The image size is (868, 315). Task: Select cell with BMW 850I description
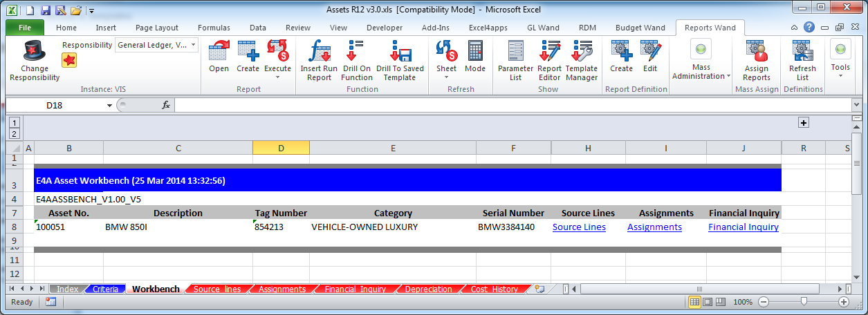(178, 227)
